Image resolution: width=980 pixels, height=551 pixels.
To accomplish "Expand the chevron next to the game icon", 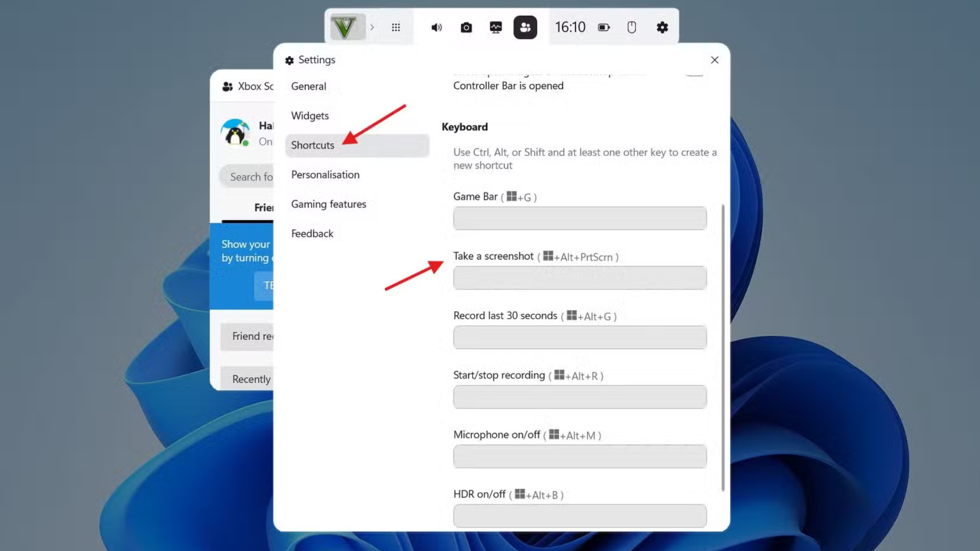I will 372,28.
